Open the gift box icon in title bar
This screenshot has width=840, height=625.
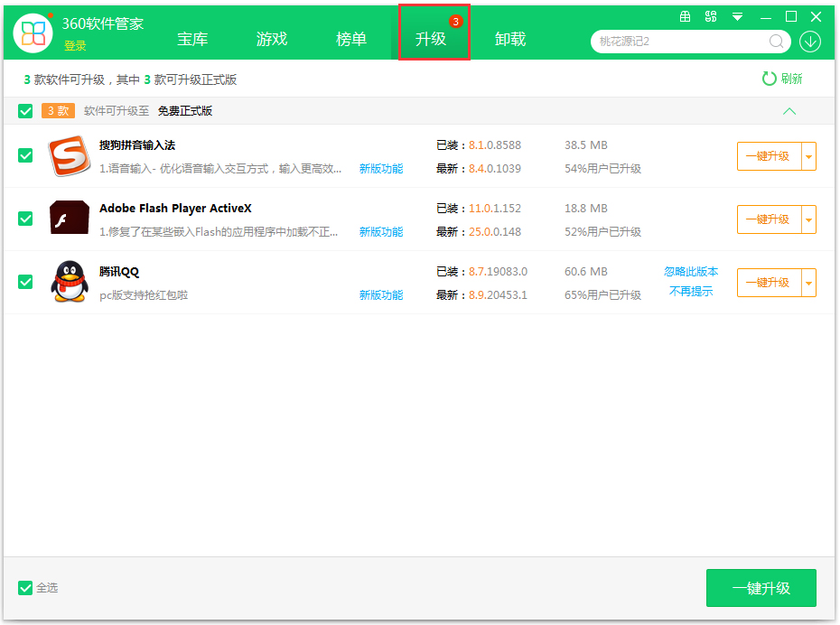[x=686, y=16]
